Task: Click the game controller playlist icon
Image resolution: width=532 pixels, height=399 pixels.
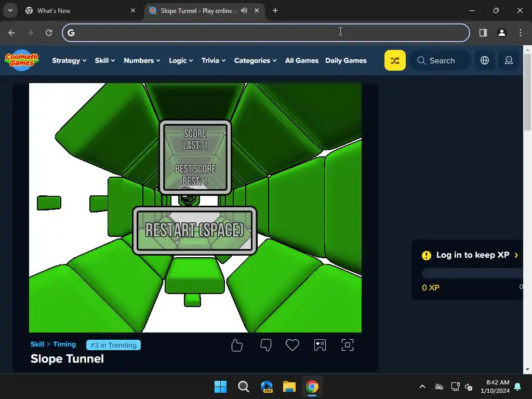Action: pyautogui.click(x=320, y=345)
